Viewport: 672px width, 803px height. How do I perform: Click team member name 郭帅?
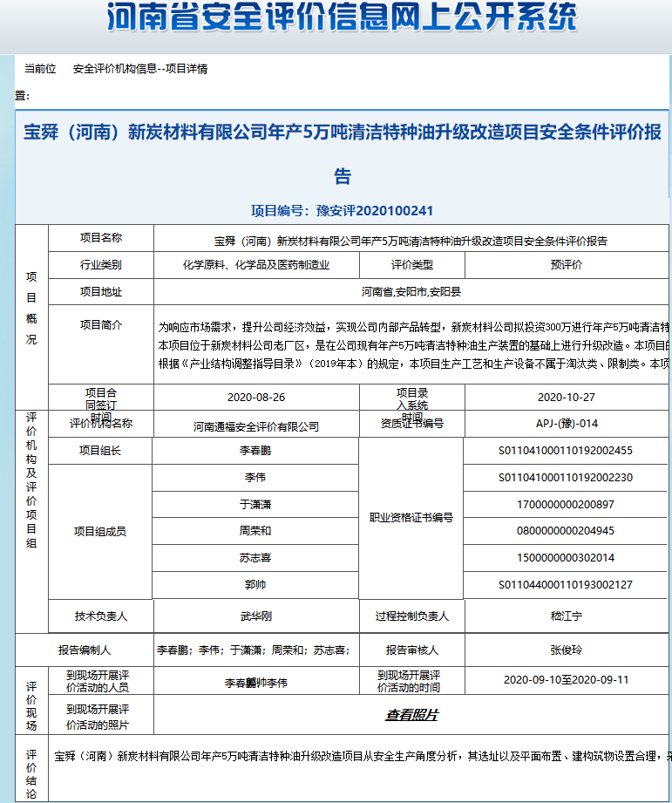point(255,584)
